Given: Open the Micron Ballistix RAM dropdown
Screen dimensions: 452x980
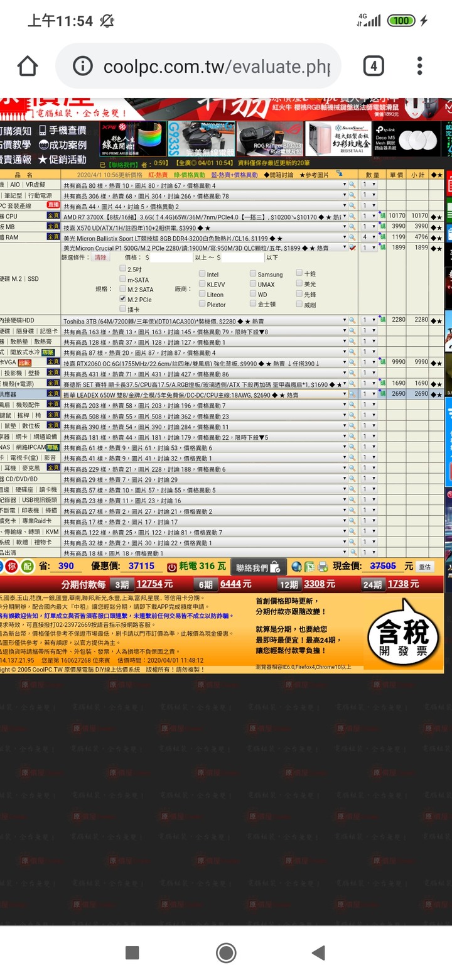Looking at the screenshot, I should (205, 237).
